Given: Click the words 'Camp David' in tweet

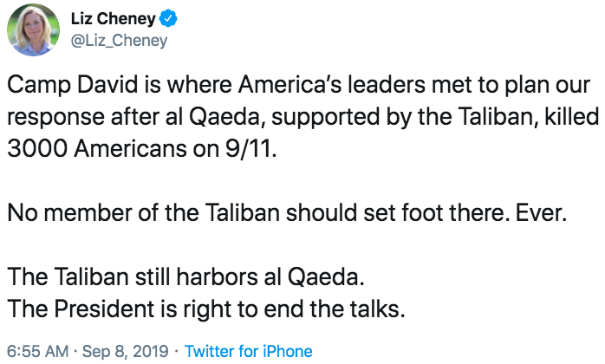Looking at the screenshot, I should pyautogui.click(x=73, y=85).
